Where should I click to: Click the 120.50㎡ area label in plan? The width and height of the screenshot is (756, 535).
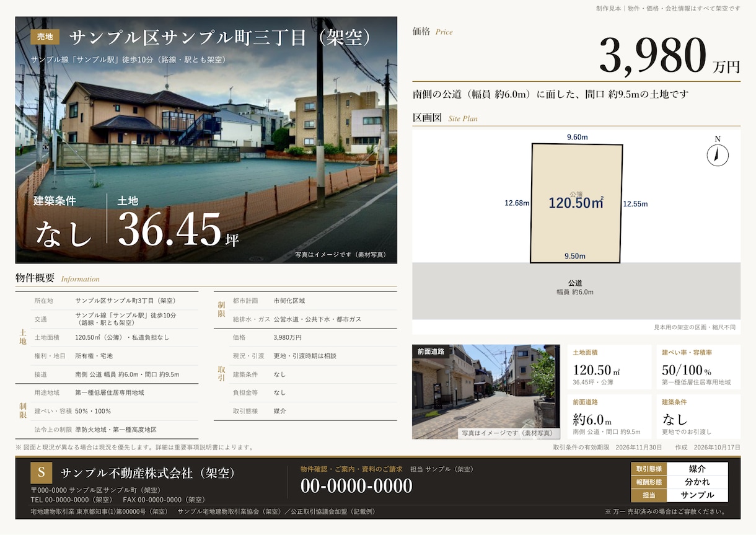(x=576, y=202)
